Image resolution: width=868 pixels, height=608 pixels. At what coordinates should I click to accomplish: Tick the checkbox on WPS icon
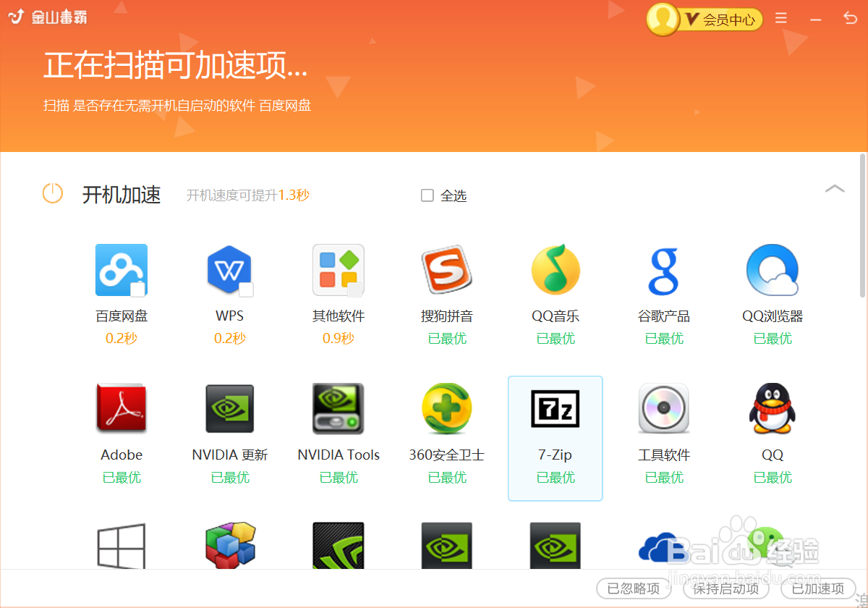click(x=246, y=290)
